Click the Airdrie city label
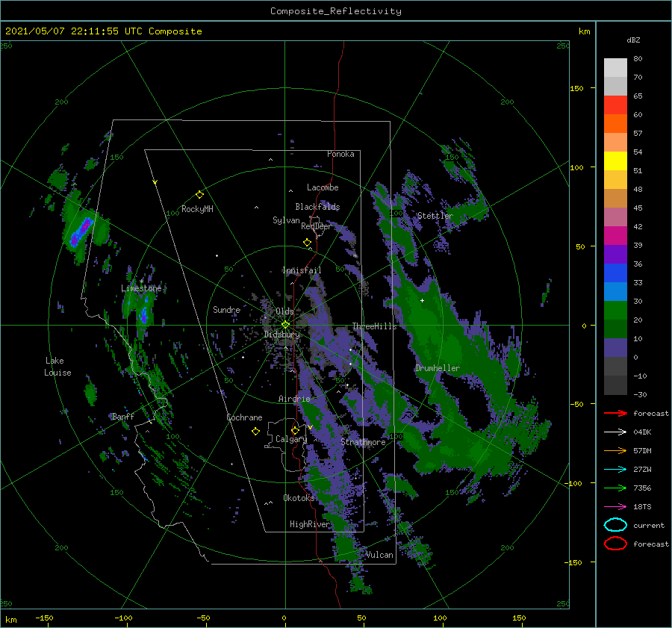Screen dimensions: 672x628 294,399
